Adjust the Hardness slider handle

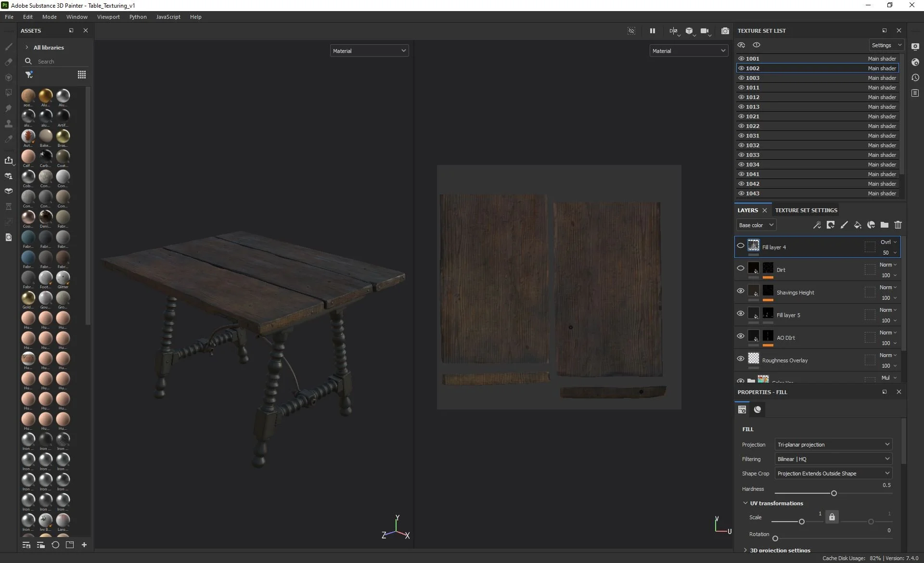[834, 493]
